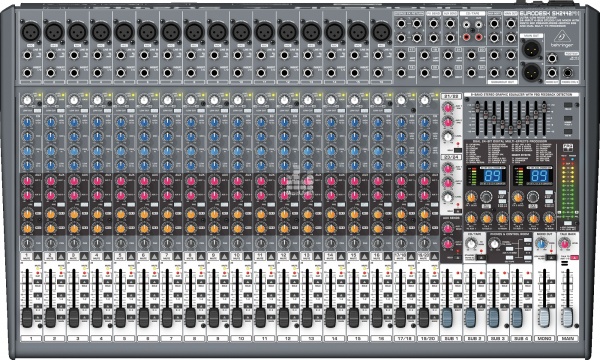Click the lower-right red CD/Tape RCA jack

coord(479,37)
